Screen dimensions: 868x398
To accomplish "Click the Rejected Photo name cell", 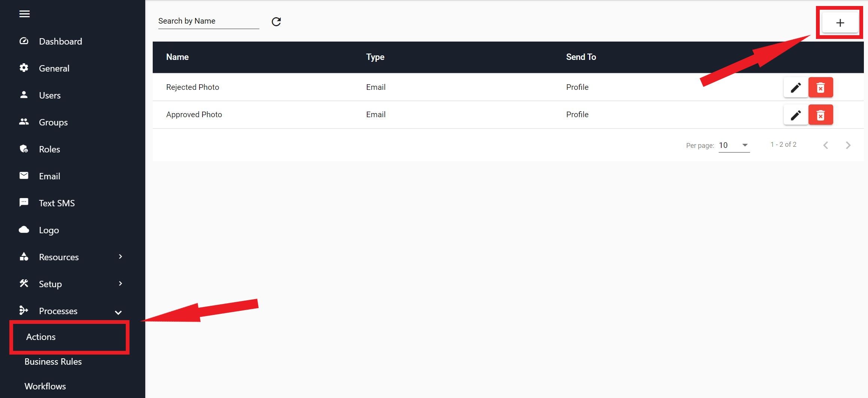I will 192,87.
